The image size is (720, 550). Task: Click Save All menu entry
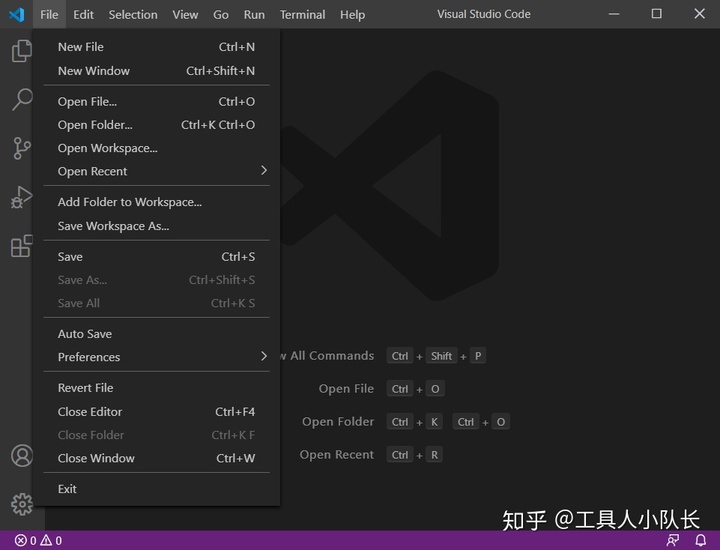click(156, 303)
